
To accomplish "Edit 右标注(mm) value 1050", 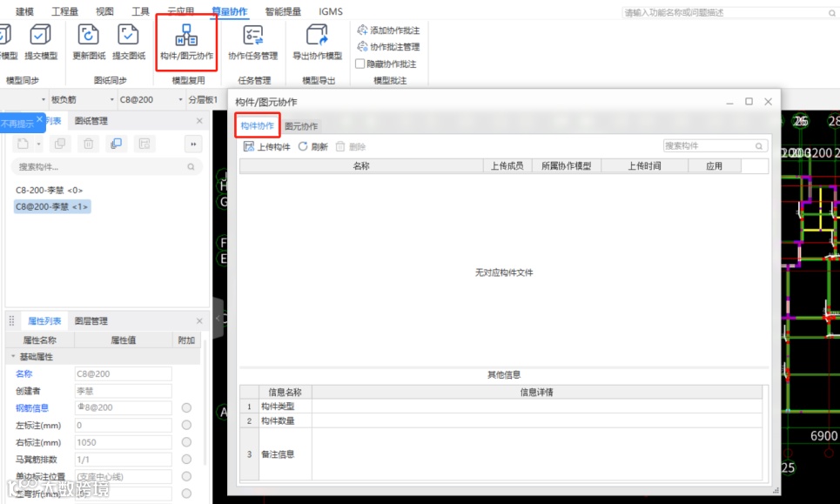I will coord(124,442).
